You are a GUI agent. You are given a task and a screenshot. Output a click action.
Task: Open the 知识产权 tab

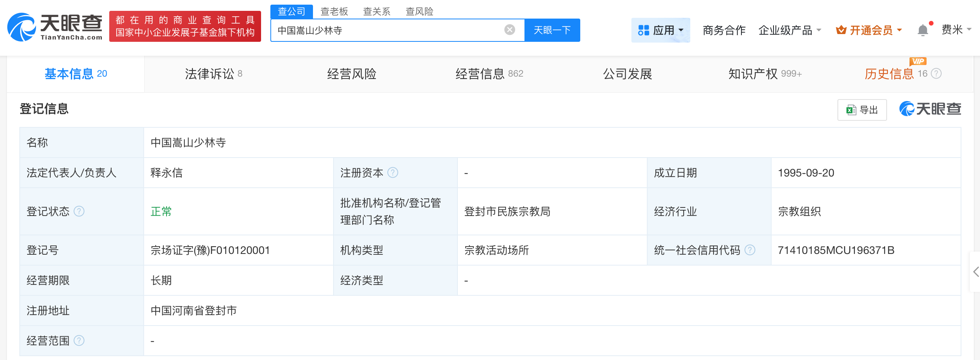tap(765, 74)
